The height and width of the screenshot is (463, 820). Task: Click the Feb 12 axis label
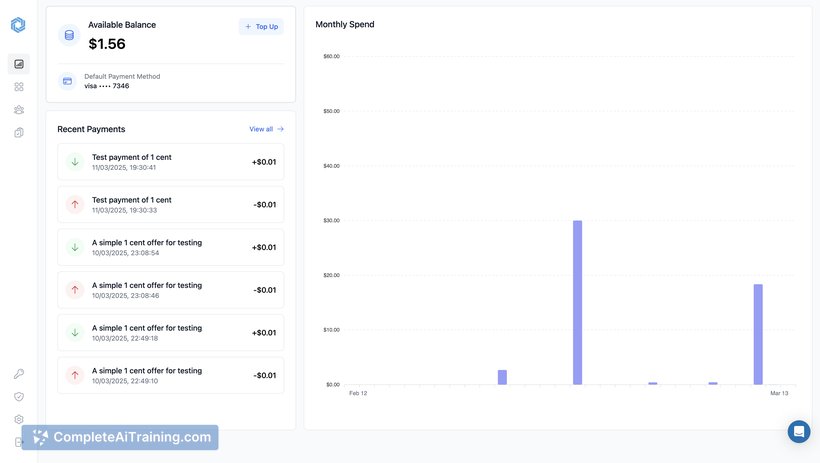(358, 393)
